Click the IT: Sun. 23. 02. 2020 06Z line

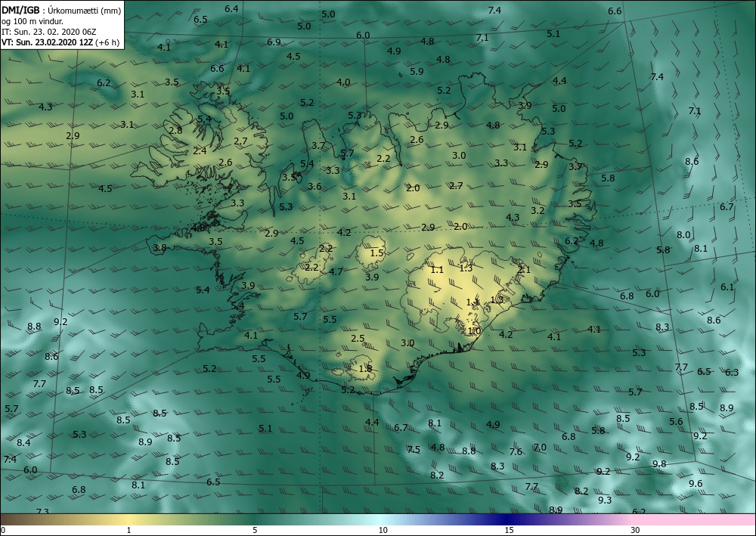click(x=48, y=32)
